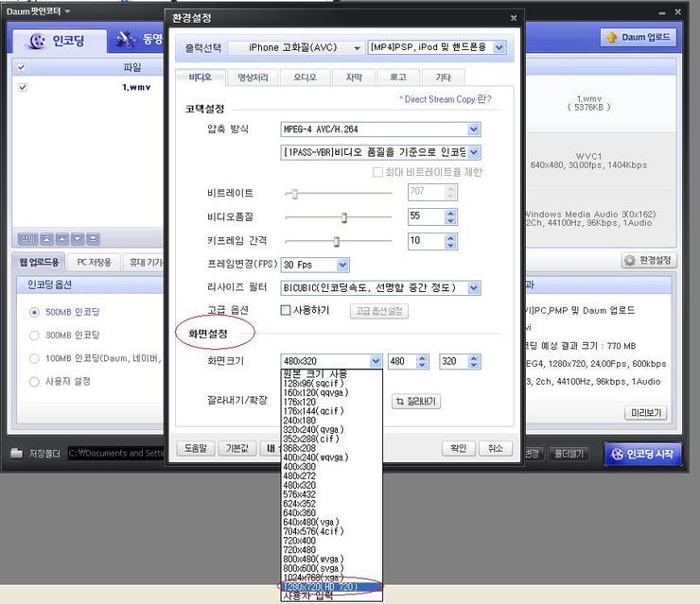Click the 환경설정 gear button in main window
The width and height of the screenshot is (700, 604).
click(648, 260)
